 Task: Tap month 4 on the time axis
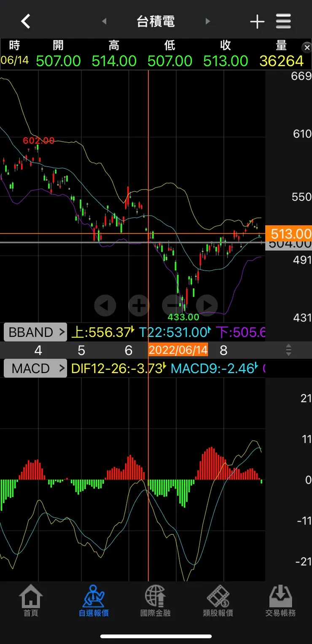tap(38, 350)
